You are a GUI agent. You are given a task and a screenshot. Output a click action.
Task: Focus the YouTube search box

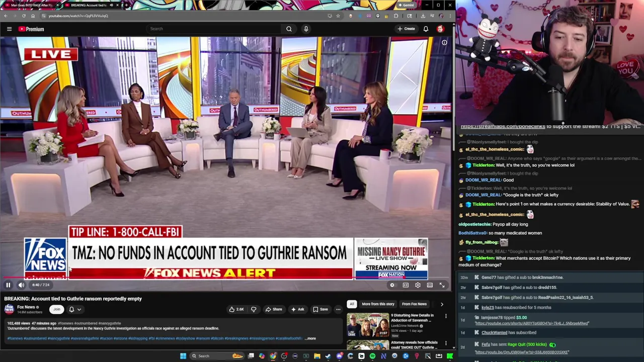[214, 29]
